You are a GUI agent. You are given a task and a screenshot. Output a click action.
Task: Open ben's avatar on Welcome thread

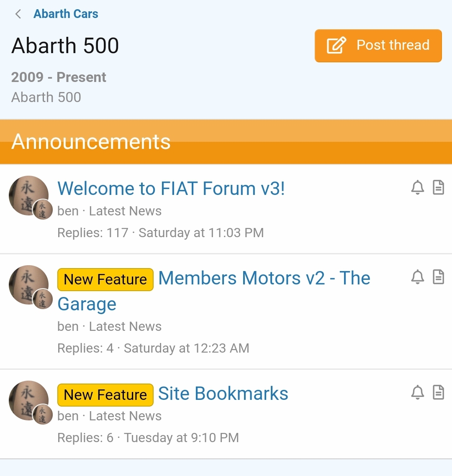29,195
